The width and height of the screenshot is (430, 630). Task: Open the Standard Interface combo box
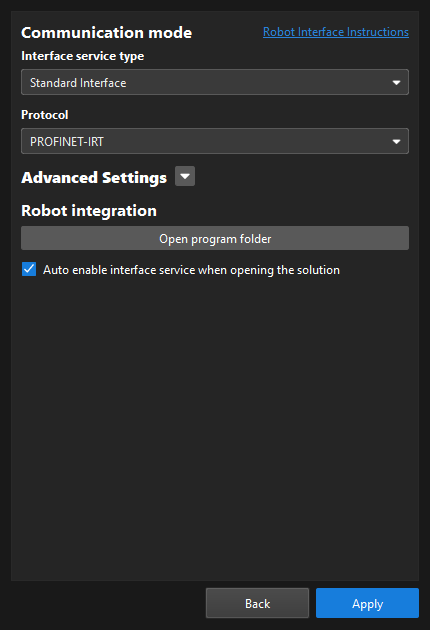pos(215,82)
